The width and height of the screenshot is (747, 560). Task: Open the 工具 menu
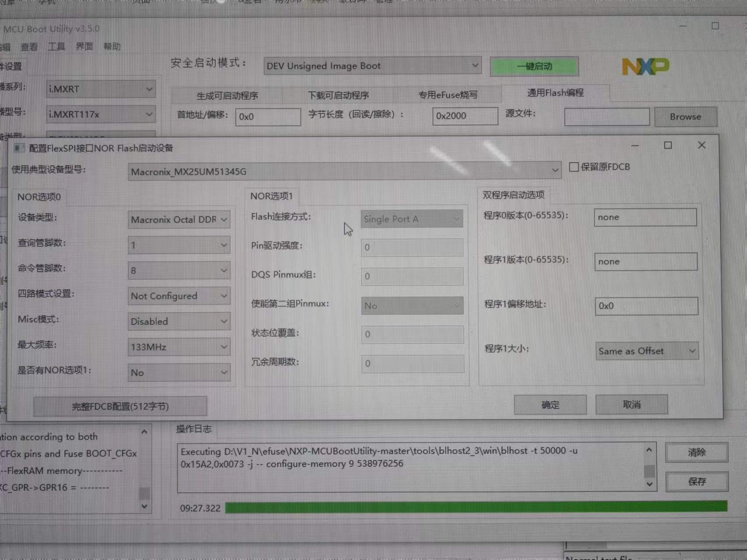(x=56, y=46)
